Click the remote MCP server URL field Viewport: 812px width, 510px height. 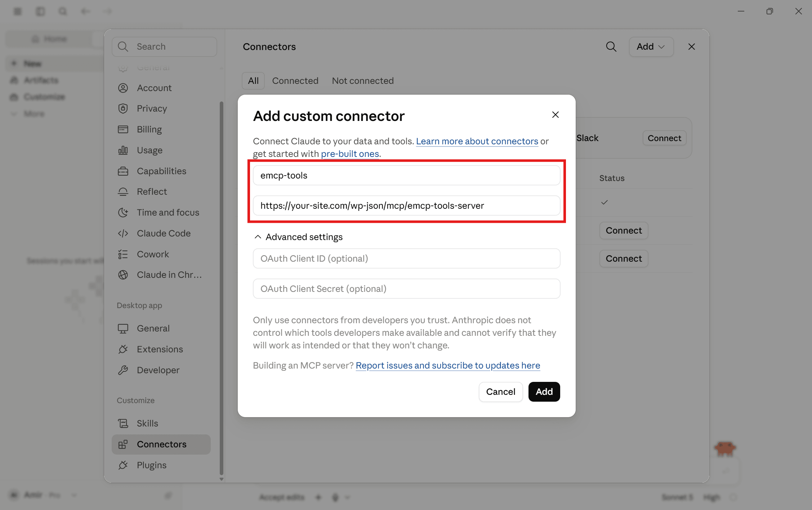click(406, 206)
